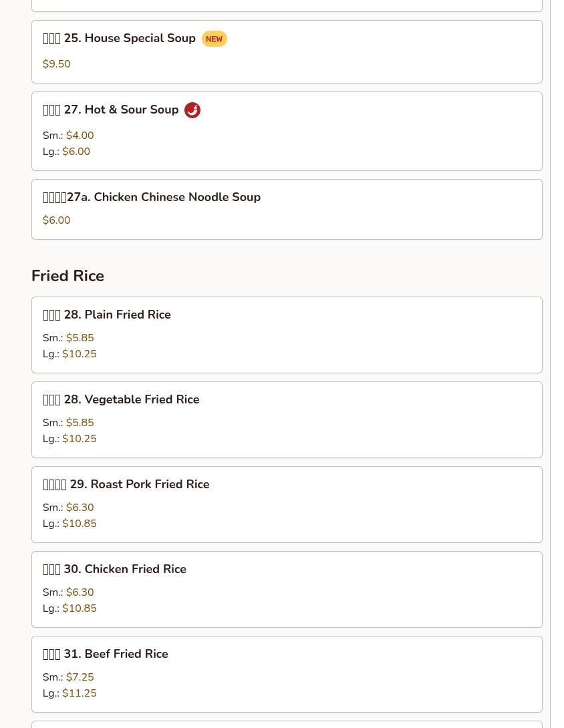
Task: Click Hot & Sour Soup large price $6.00
Action: pyautogui.click(x=76, y=152)
